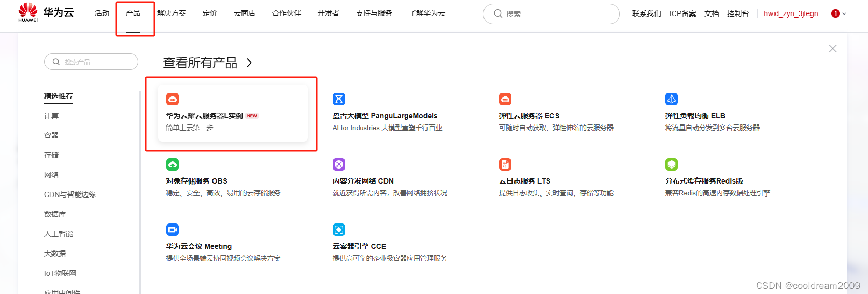This screenshot has width=868, height=294.
Task: Select the 大数据 category
Action: point(55,254)
